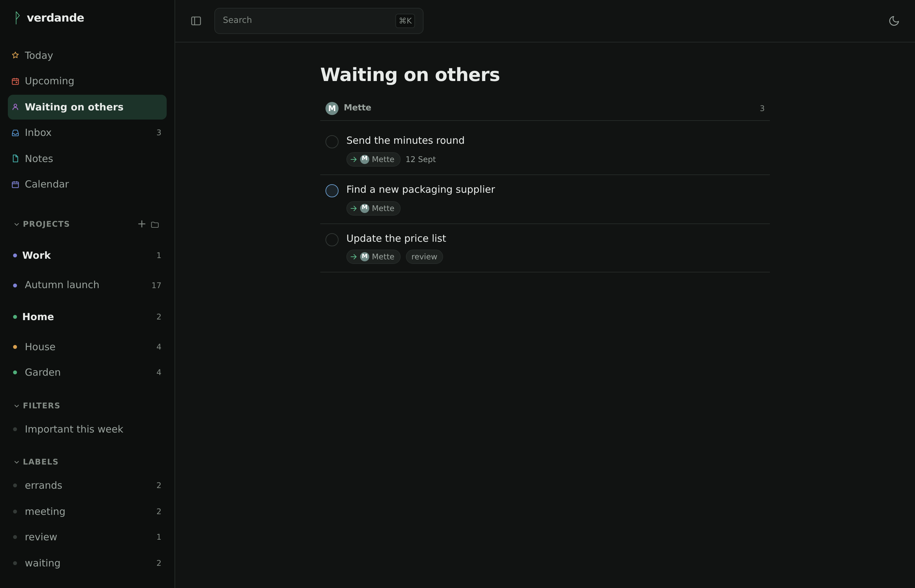This screenshot has width=915, height=588.
Task: Open Important this week filter
Action: (x=87, y=430)
